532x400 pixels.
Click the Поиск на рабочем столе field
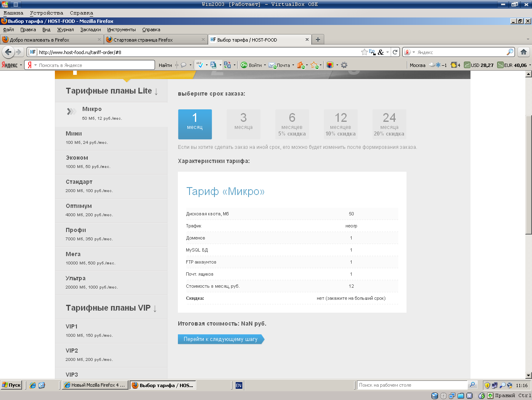[x=412, y=385]
